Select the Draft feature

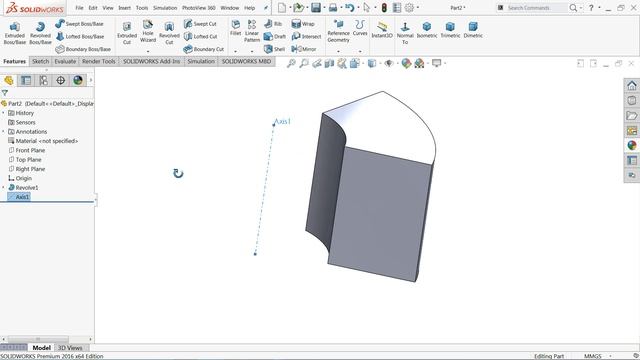275,36
